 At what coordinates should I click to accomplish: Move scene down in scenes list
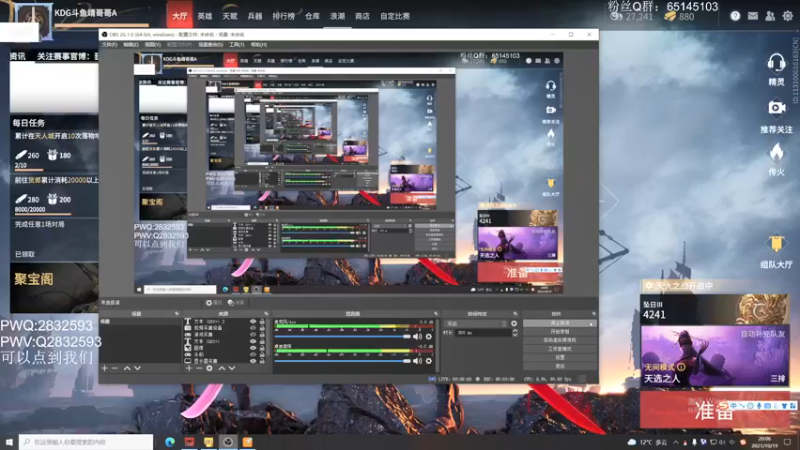point(137,368)
